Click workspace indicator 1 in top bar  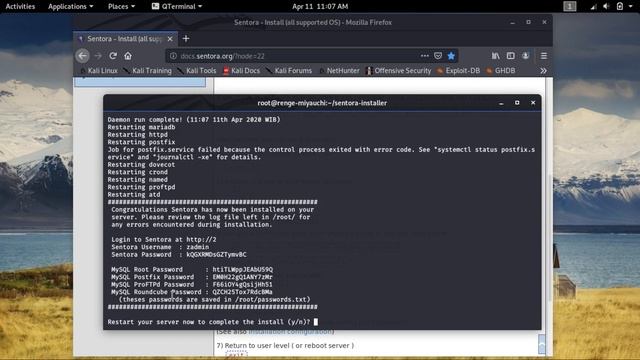click(x=569, y=6)
